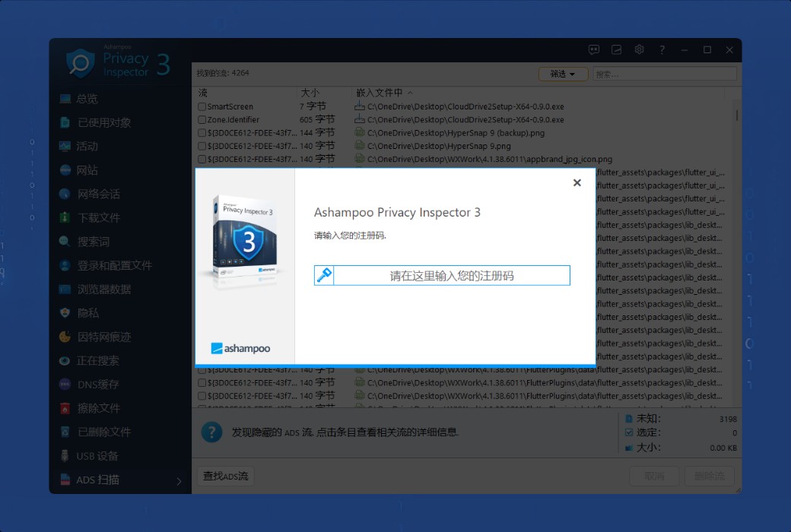Viewport: 791px width, 532px height.
Task: Check the SmartScreen stream checkbox
Action: [x=202, y=107]
